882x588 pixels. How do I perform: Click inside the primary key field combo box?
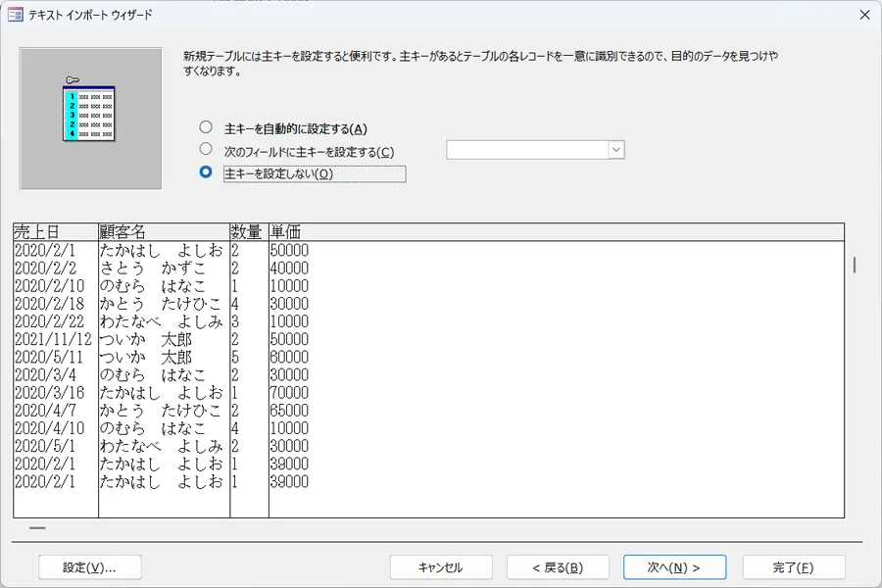pyautogui.click(x=527, y=150)
